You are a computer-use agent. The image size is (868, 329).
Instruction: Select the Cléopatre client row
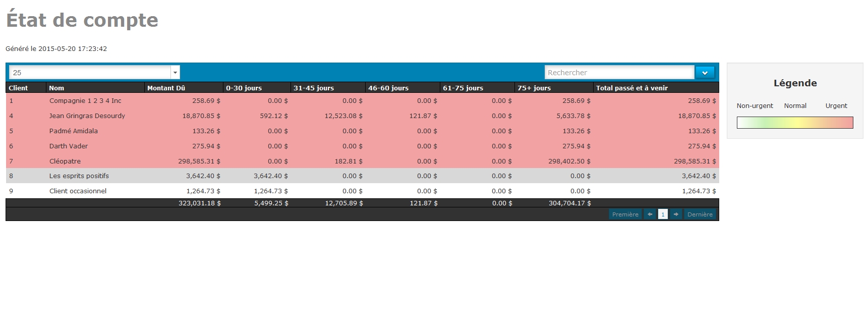(x=65, y=161)
